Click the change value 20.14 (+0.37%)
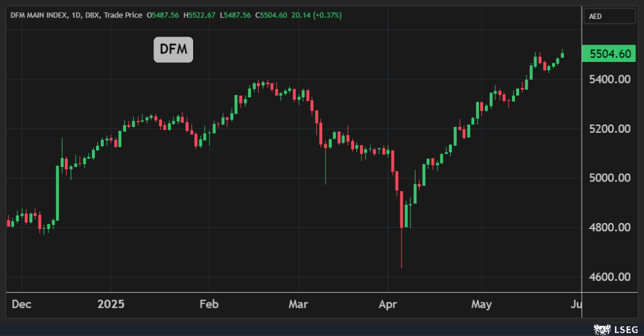The height and width of the screenshot is (336, 644). point(316,15)
